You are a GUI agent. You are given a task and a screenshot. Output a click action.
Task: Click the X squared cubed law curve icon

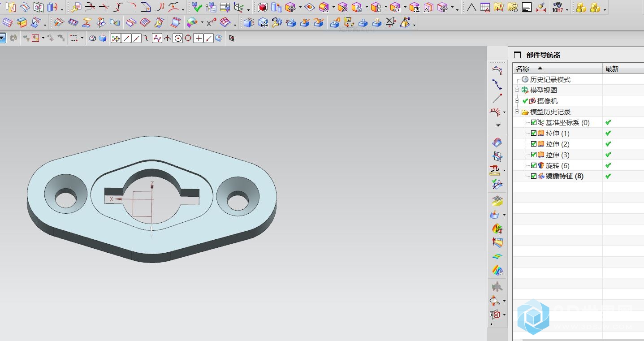pyautogui.click(x=211, y=22)
